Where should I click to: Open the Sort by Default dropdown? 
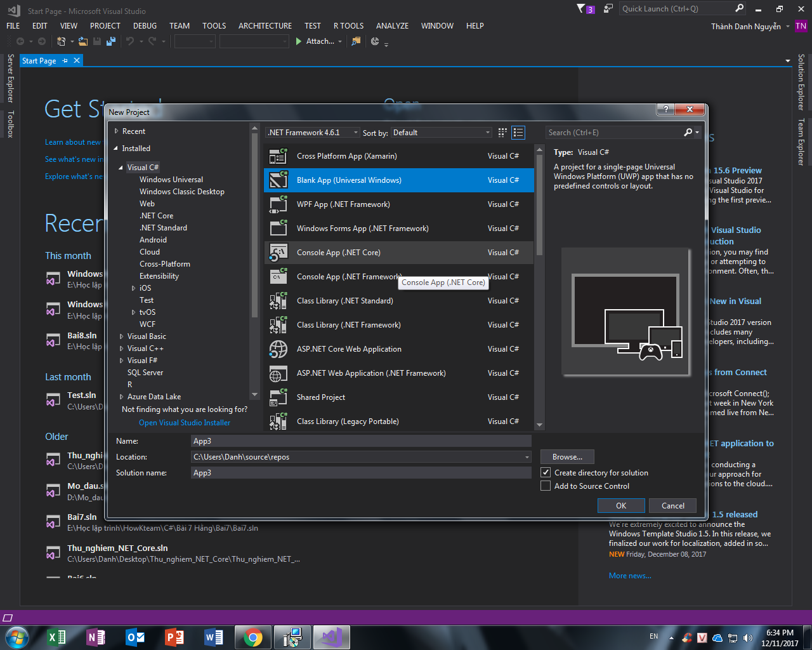[442, 133]
